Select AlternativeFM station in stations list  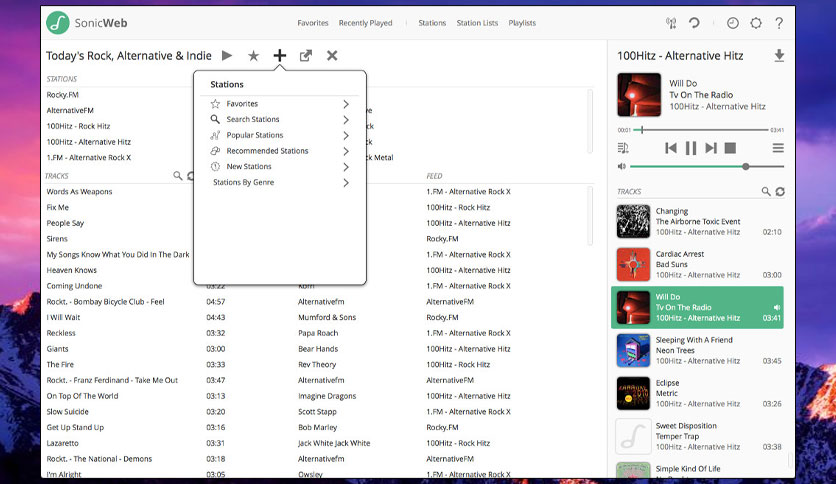(70, 110)
